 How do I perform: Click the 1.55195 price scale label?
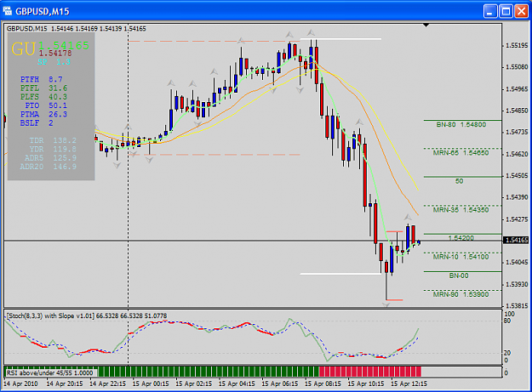pyautogui.click(x=517, y=45)
